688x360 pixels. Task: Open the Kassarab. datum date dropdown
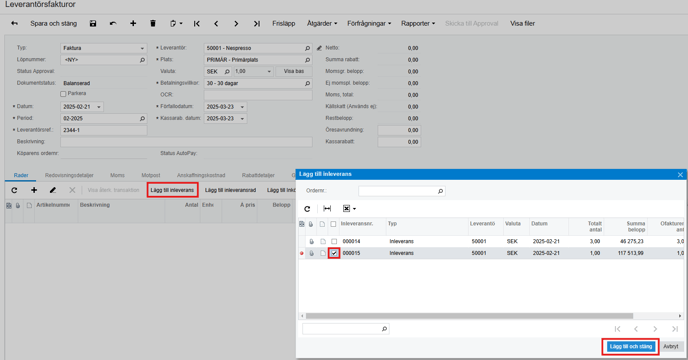(242, 119)
